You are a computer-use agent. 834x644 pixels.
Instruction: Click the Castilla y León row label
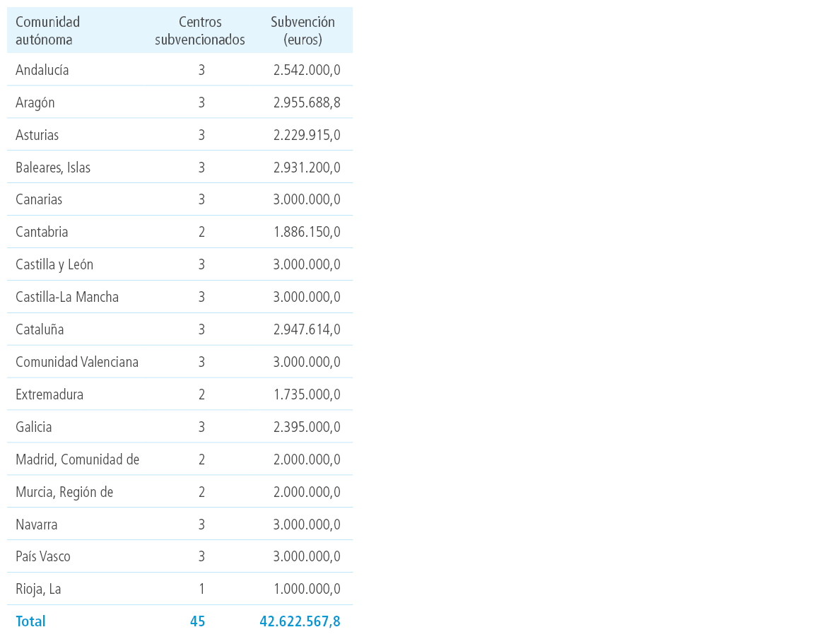(54, 265)
